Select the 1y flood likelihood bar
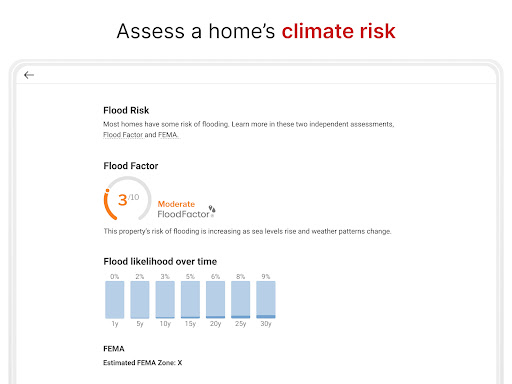The image size is (512, 384). [115, 300]
